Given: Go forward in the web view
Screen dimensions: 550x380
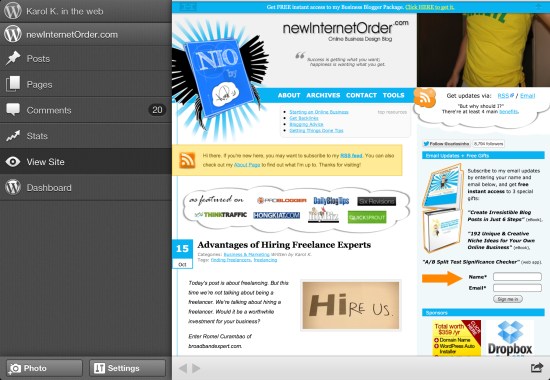Looking at the screenshot, I should tap(196, 368).
